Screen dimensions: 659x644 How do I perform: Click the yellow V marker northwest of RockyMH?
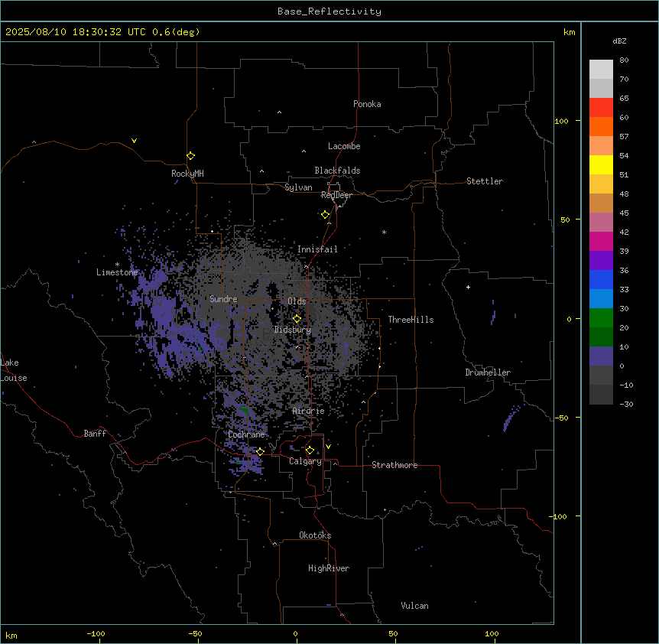(x=134, y=141)
